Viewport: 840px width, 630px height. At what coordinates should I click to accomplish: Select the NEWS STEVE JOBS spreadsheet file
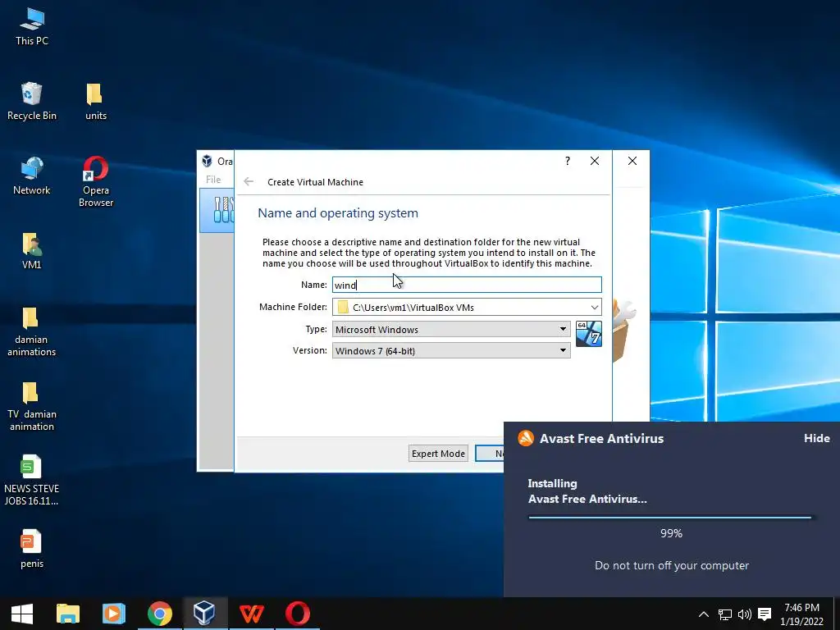[32, 481]
